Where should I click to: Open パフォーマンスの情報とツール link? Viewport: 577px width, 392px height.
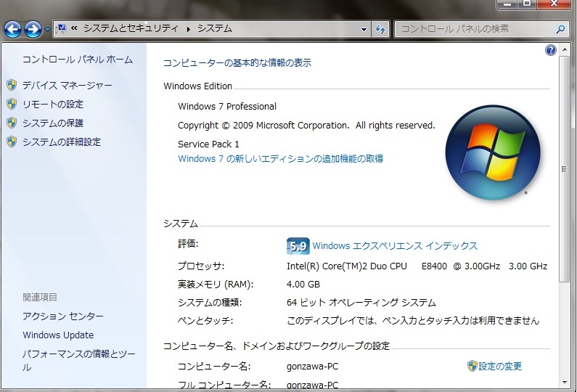pos(79,360)
